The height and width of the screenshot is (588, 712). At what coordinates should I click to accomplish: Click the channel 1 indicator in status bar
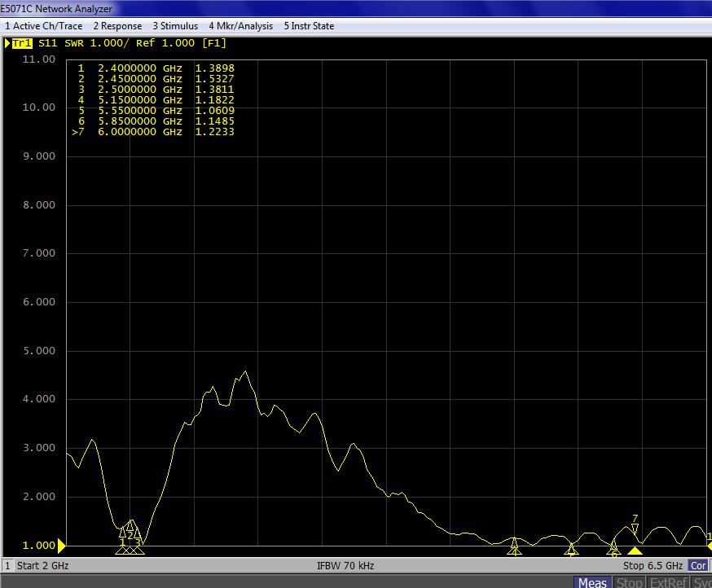7,566
